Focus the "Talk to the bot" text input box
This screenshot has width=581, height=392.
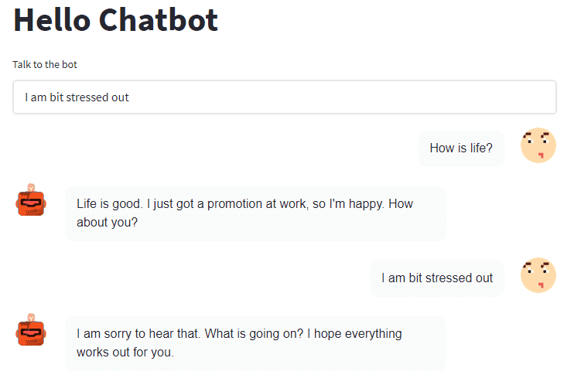[x=285, y=97]
